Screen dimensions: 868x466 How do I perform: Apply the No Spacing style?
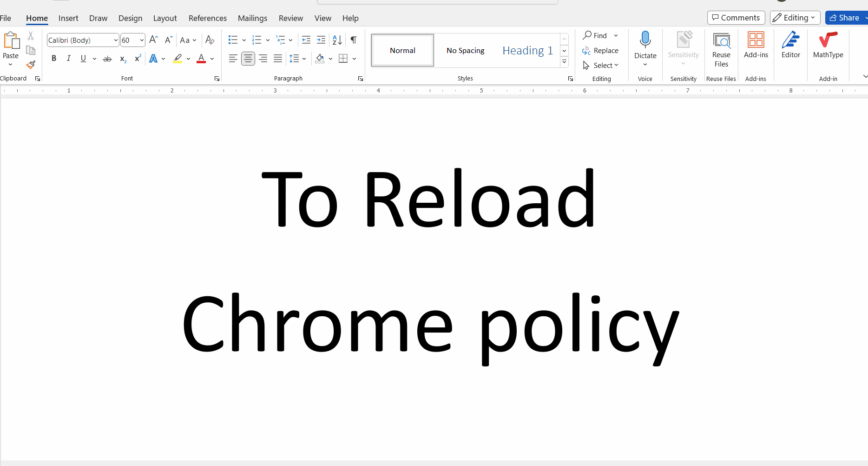click(465, 50)
